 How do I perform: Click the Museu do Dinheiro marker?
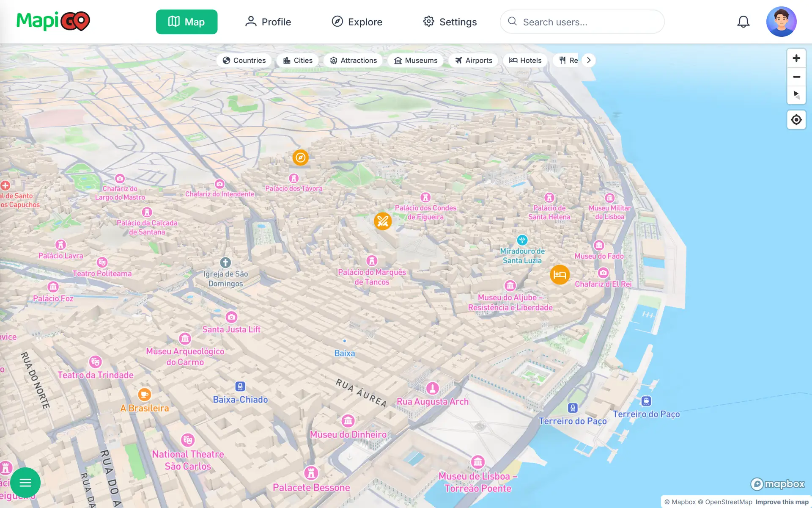[348, 421]
